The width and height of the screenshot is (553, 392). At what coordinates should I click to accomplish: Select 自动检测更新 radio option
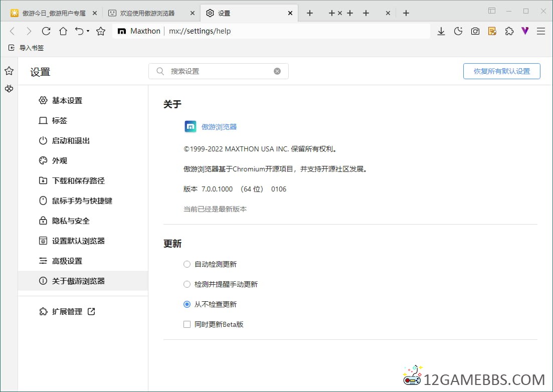(x=187, y=264)
